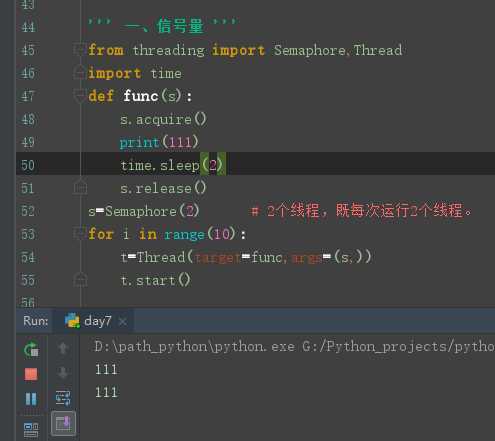The width and height of the screenshot is (495, 441).
Task: Click the Run: panel label
Action: click(35, 321)
